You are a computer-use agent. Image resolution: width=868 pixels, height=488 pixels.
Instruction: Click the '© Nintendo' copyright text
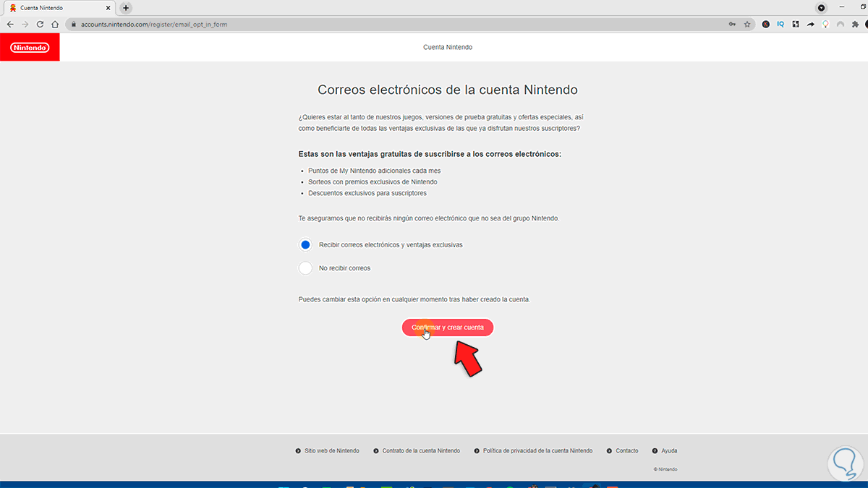click(665, 469)
